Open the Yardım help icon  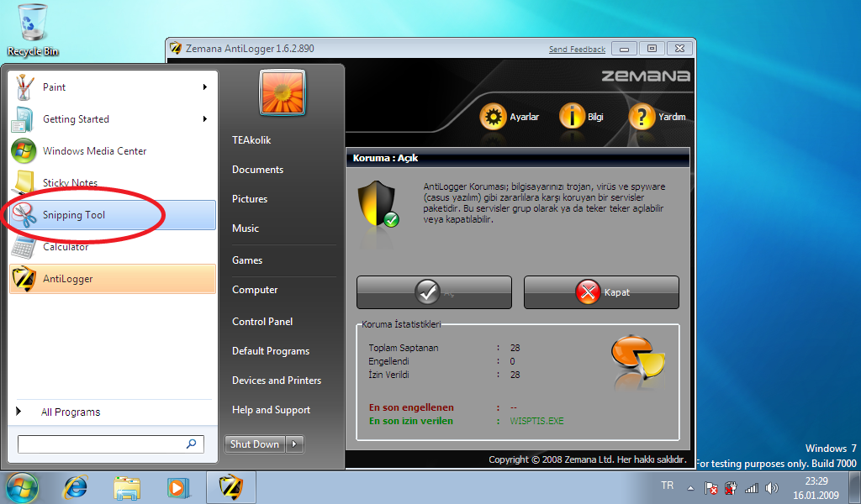pyautogui.click(x=642, y=117)
